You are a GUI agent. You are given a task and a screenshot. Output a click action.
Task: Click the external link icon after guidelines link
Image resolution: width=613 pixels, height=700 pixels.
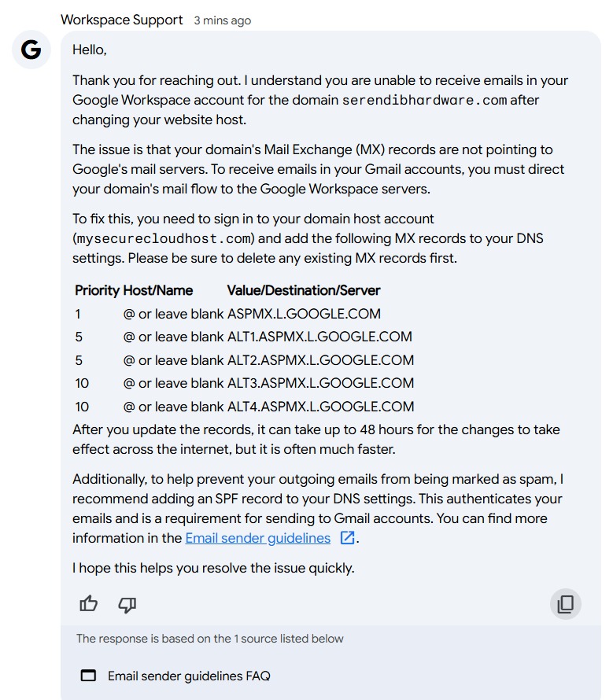pyautogui.click(x=347, y=537)
